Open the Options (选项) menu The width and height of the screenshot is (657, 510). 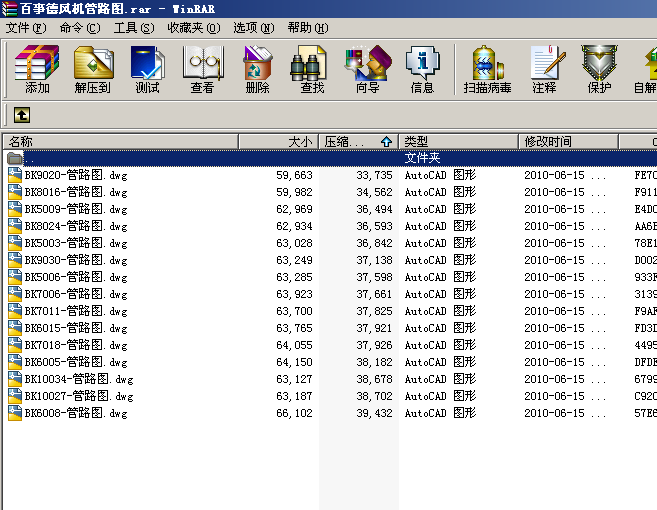click(253, 28)
